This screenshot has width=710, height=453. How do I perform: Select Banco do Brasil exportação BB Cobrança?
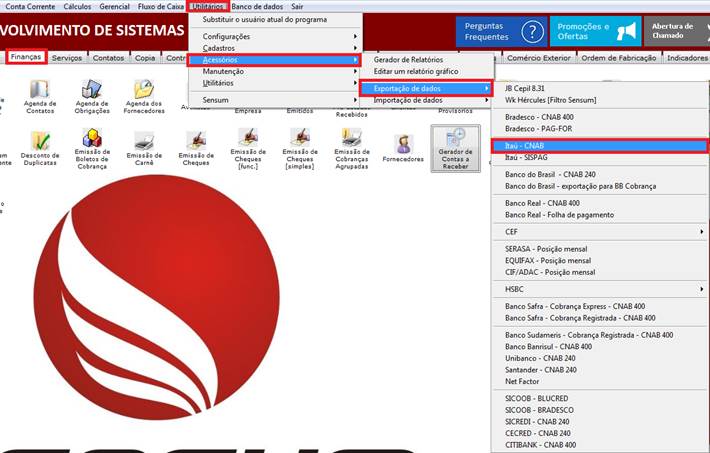[x=600, y=186]
